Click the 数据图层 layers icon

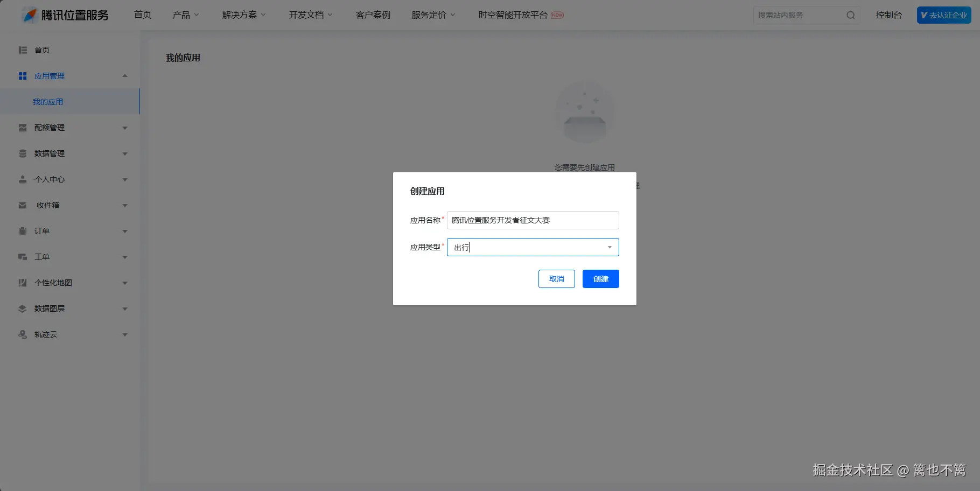click(x=23, y=308)
